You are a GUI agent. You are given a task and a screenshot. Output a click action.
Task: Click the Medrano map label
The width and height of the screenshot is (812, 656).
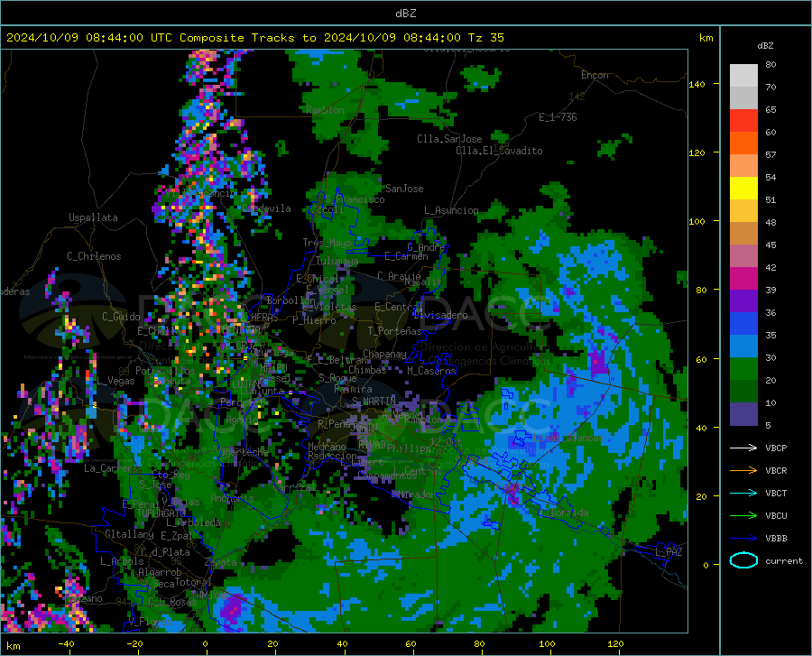pos(327,447)
